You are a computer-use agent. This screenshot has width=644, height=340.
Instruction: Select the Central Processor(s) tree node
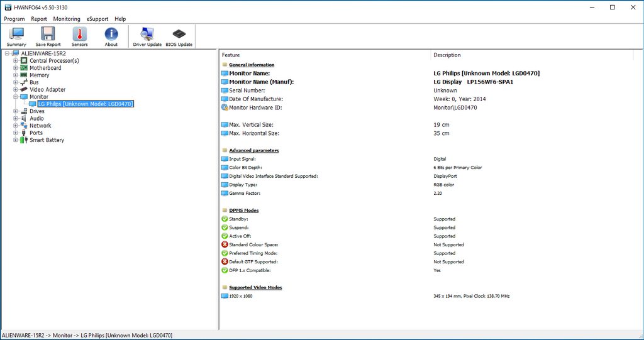click(x=54, y=61)
